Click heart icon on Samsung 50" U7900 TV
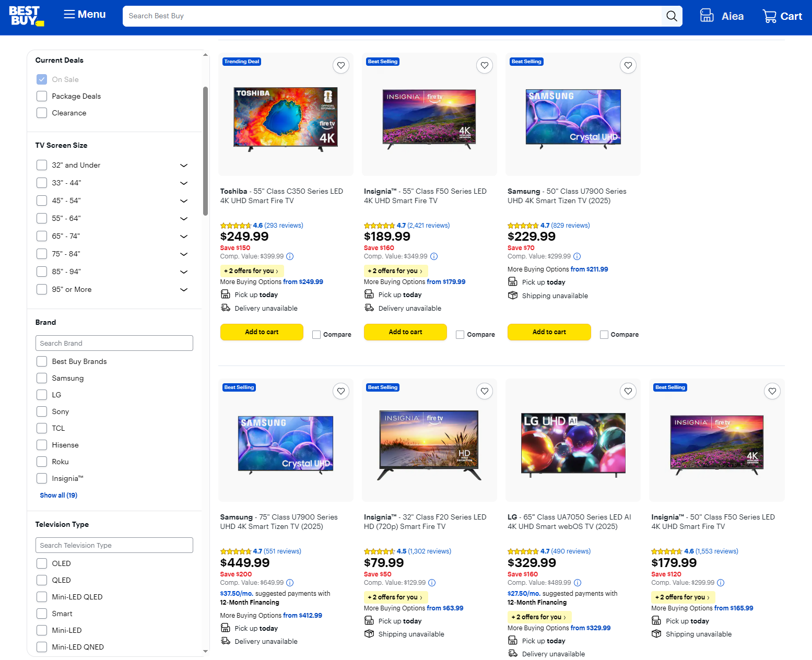Viewport: 812px width, 660px height. point(628,65)
